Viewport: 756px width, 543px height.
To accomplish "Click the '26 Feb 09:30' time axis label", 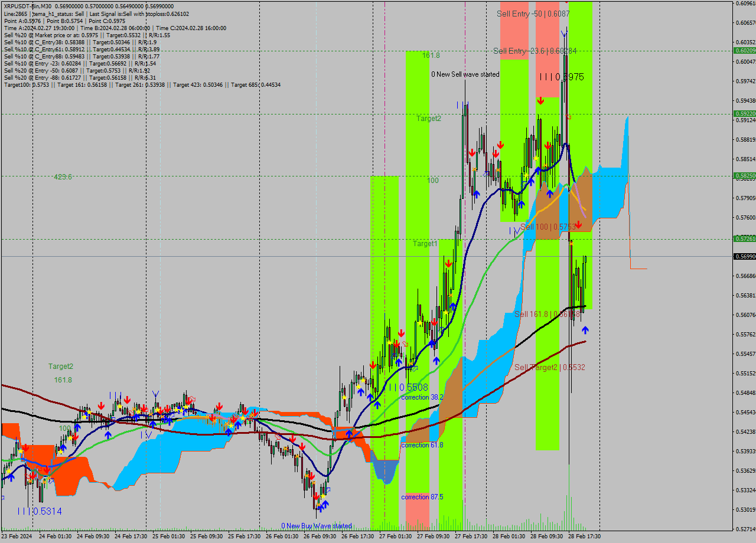I will click(x=320, y=537).
